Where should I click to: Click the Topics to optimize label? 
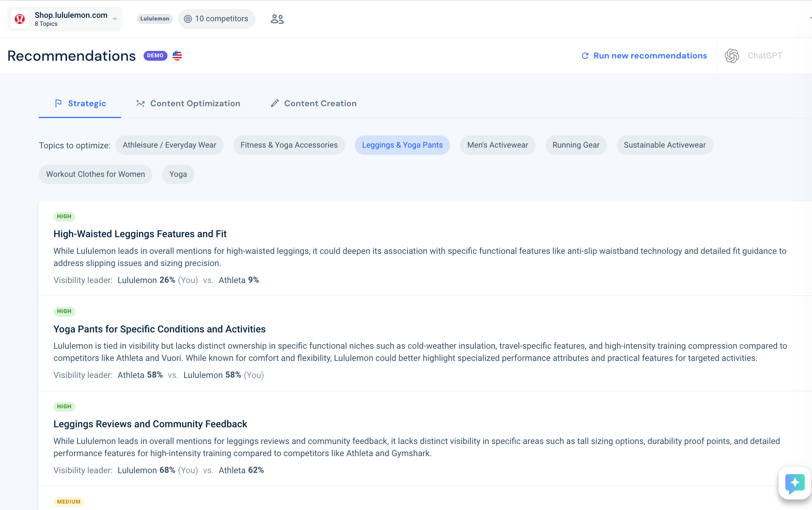coord(74,145)
